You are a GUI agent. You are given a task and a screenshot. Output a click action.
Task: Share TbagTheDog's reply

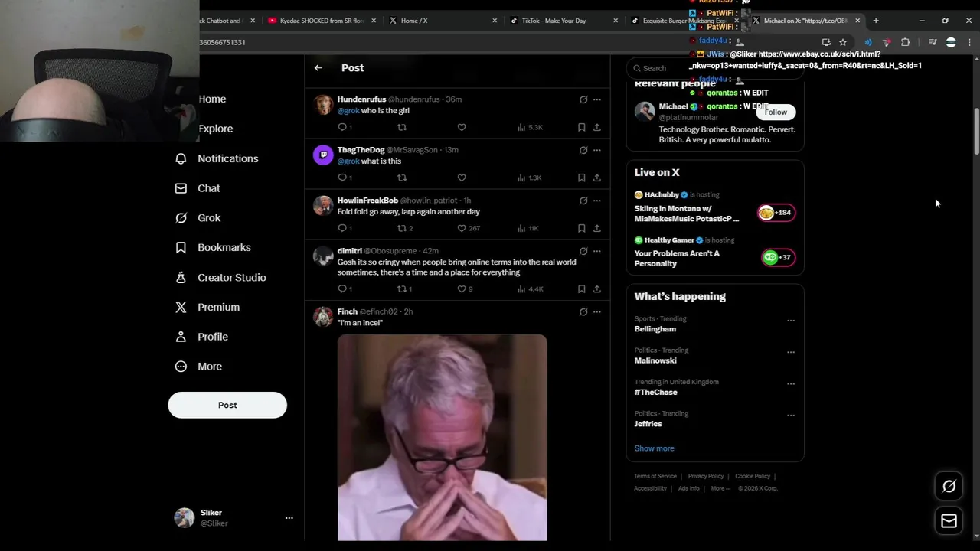pyautogui.click(x=597, y=178)
